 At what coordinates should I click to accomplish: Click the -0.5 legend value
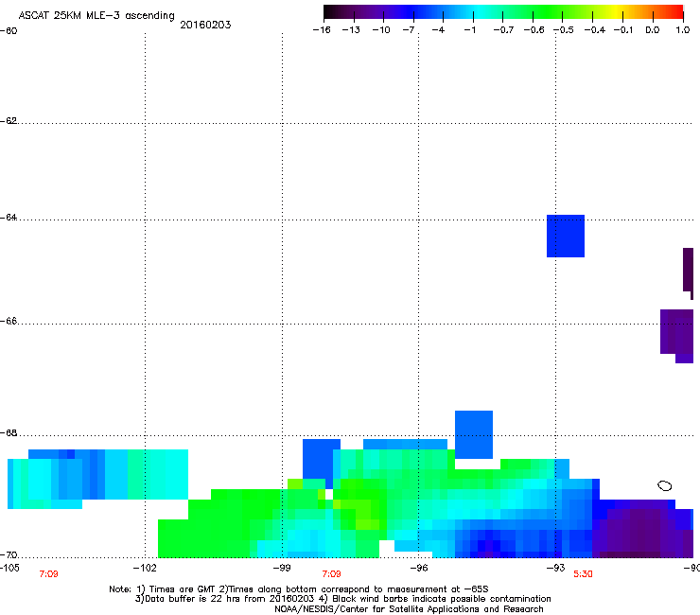click(564, 30)
